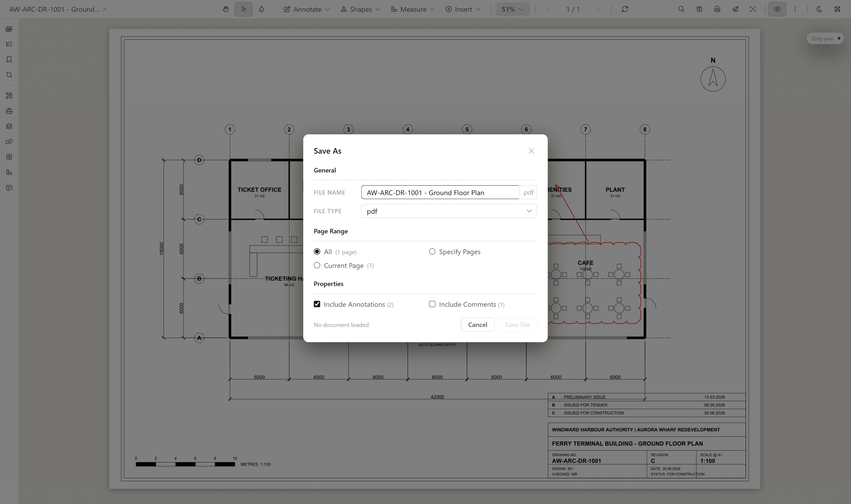
Task: Click the send paper-plane icon
Action: 735,9
